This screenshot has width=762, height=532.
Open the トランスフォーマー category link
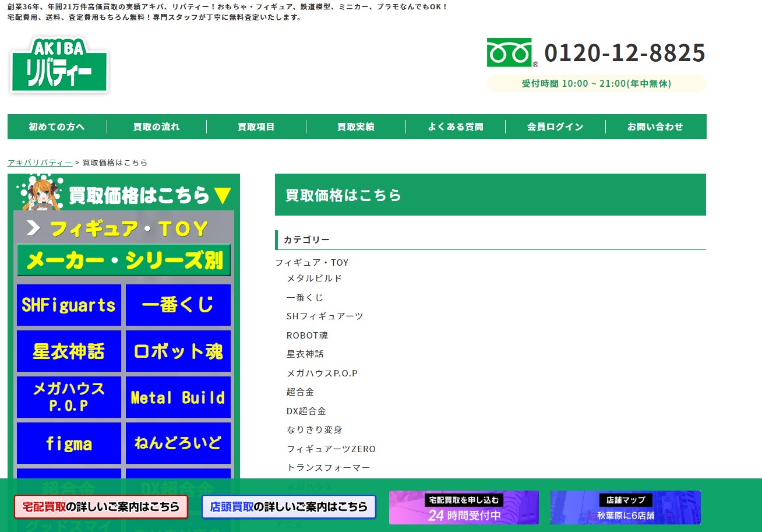point(328,467)
